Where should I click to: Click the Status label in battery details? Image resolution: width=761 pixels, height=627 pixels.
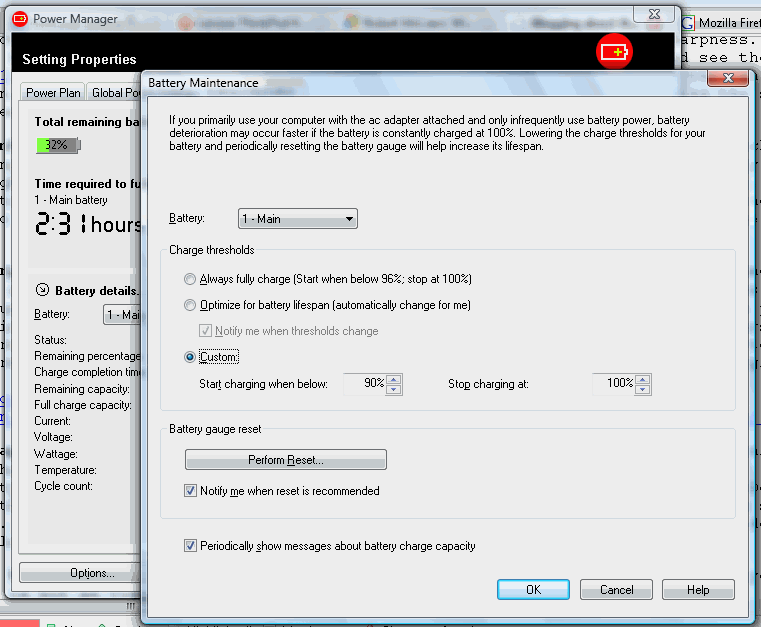(50, 340)
